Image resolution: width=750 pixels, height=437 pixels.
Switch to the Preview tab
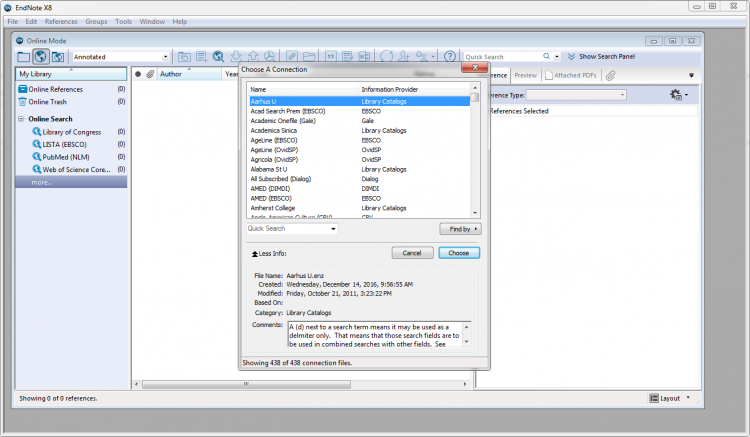[x=526, y=76]
